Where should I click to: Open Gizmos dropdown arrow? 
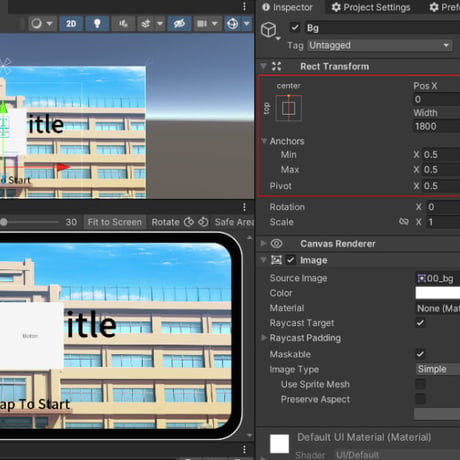pos(247,24)
